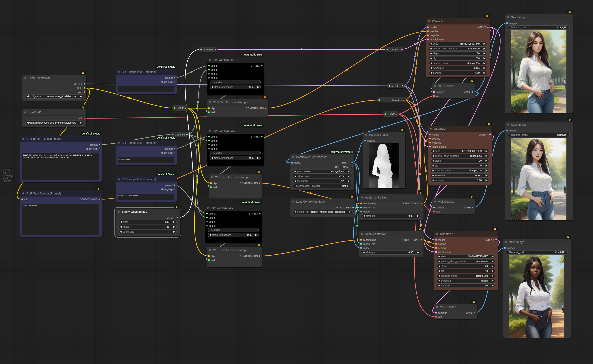Open the preprocessor dropdown set to depth_midas
Viewport: 593px width, 364px height.
point(322,171)
